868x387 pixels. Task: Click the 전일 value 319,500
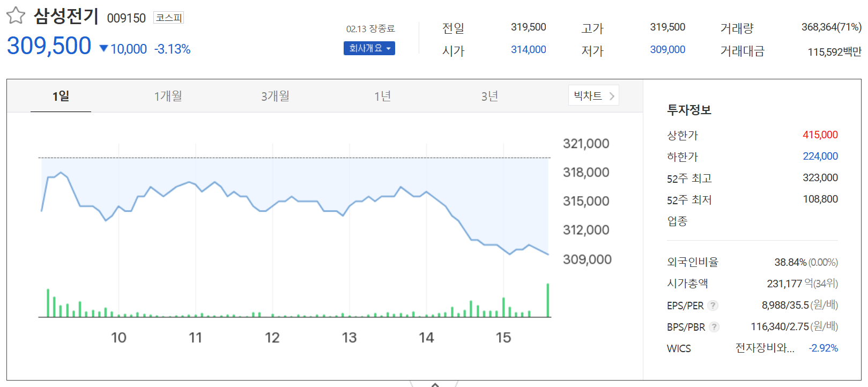pos(528,27)
